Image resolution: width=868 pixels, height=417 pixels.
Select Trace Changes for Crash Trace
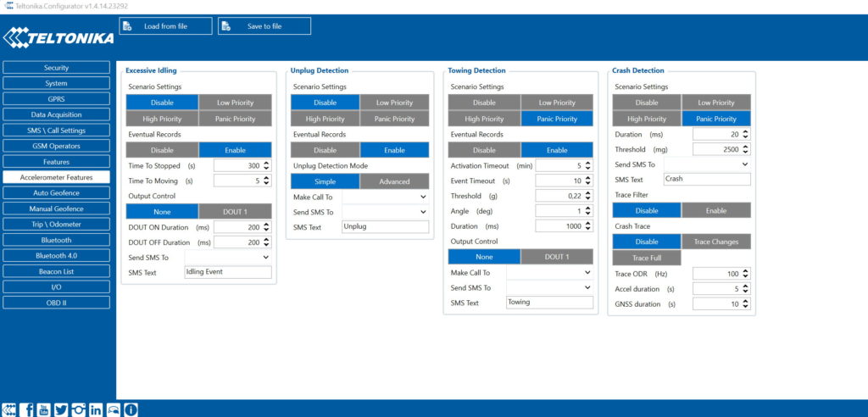(x=716, y=242)
